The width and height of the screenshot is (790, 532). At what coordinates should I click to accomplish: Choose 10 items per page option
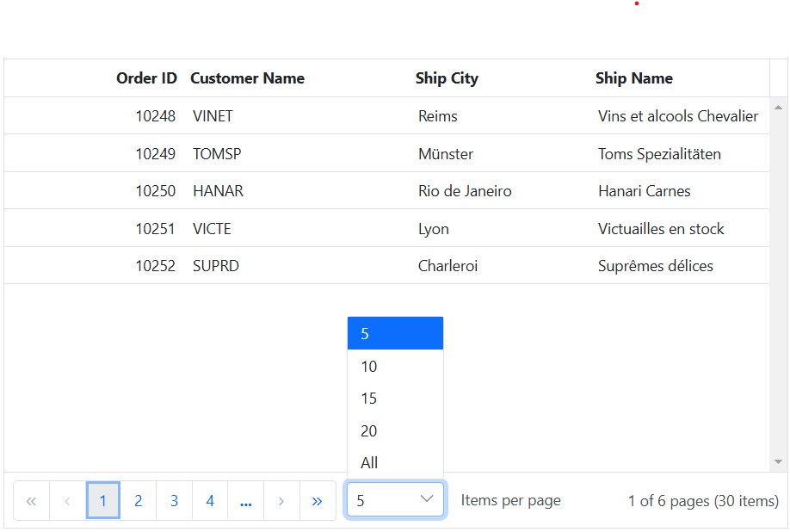point(395,366)
